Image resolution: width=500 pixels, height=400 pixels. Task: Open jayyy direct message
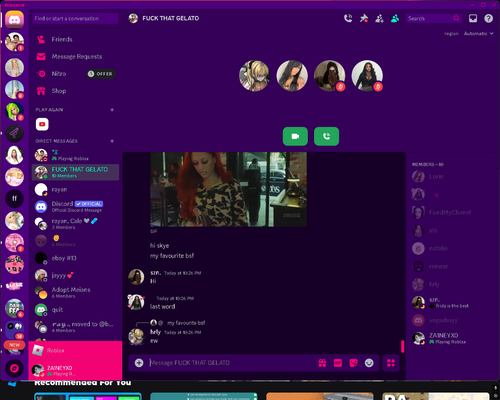coord(75,275)
